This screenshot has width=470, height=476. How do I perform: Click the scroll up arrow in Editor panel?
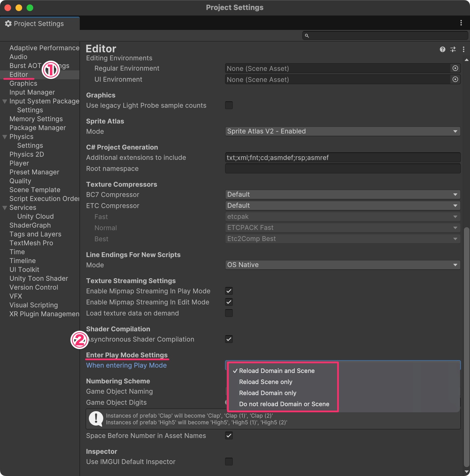(466, 60)
